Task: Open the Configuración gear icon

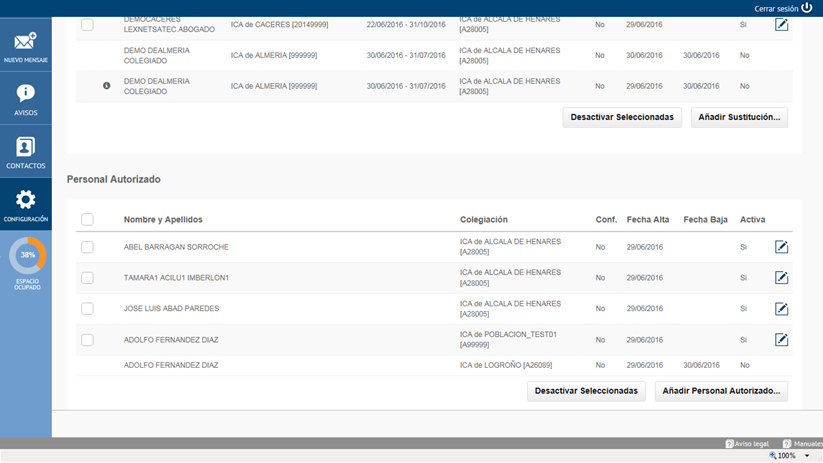Action: (25, 201)
